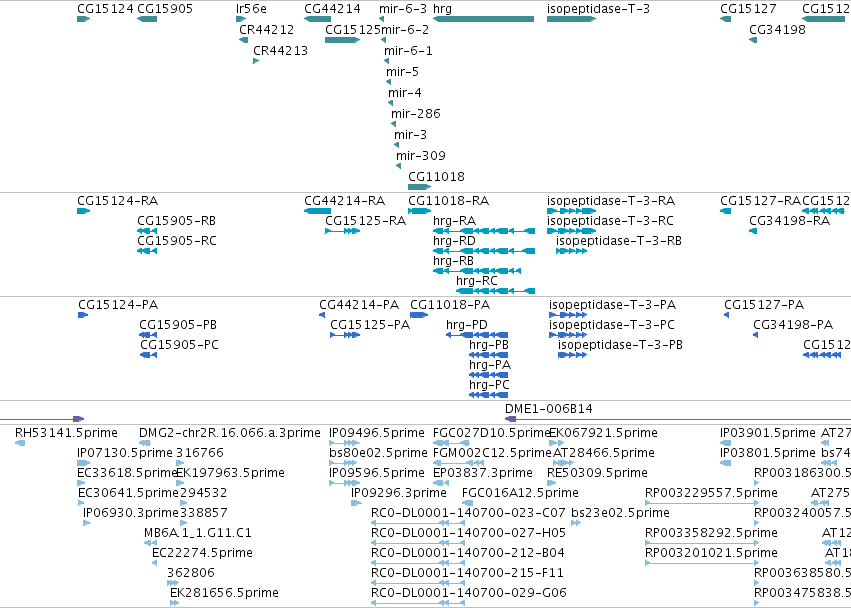Click the CG15127 gene label
The width and height of the screenshot is (851, 608).
click(748, 9)
